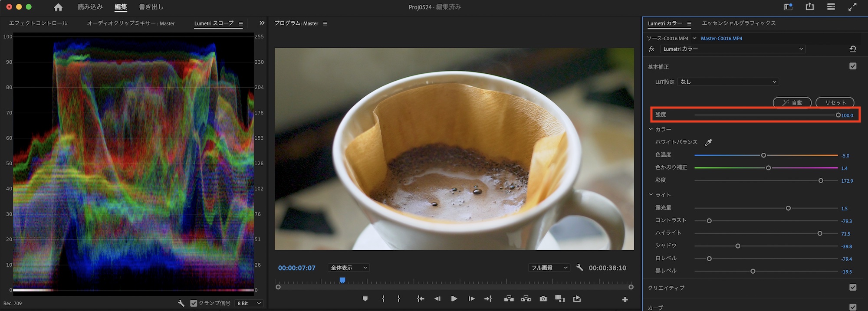Viewport: 868px width, 311px height.
Task: Click the export frame camera icon
Action: pos(543,299)
